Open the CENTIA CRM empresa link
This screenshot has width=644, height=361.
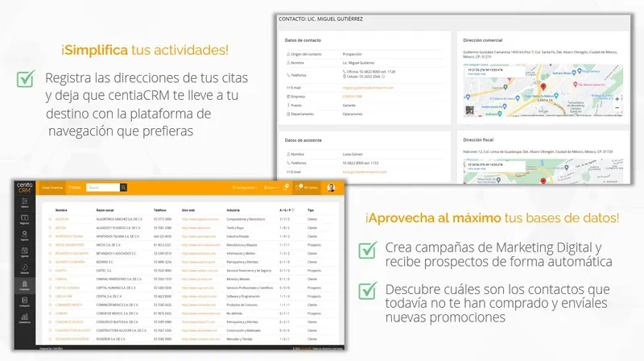(x=353, y=97)
